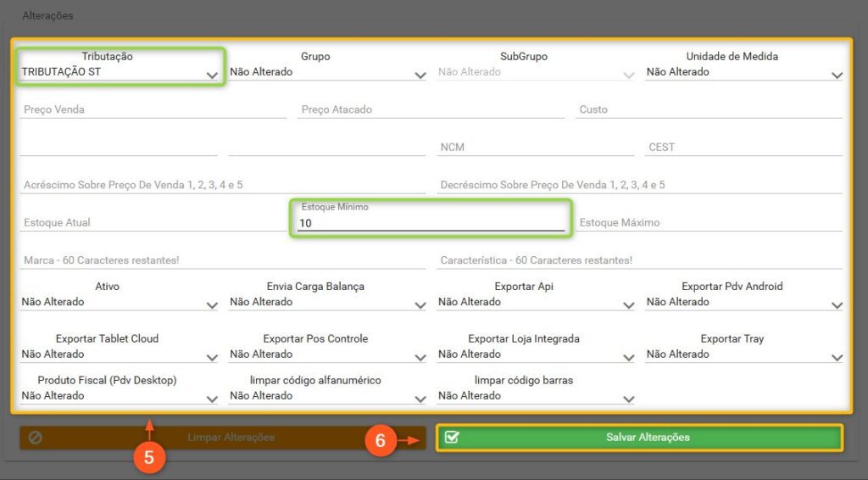
Task: Open the Exportar Loja Integrada dropdown
Action: (536, 354)
